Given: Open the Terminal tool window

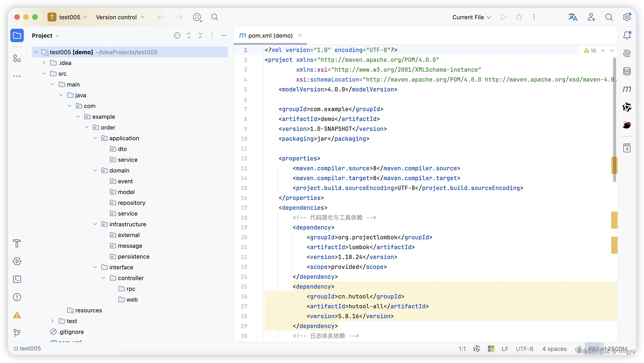Looking at the screenshot, I should point(17,279).
